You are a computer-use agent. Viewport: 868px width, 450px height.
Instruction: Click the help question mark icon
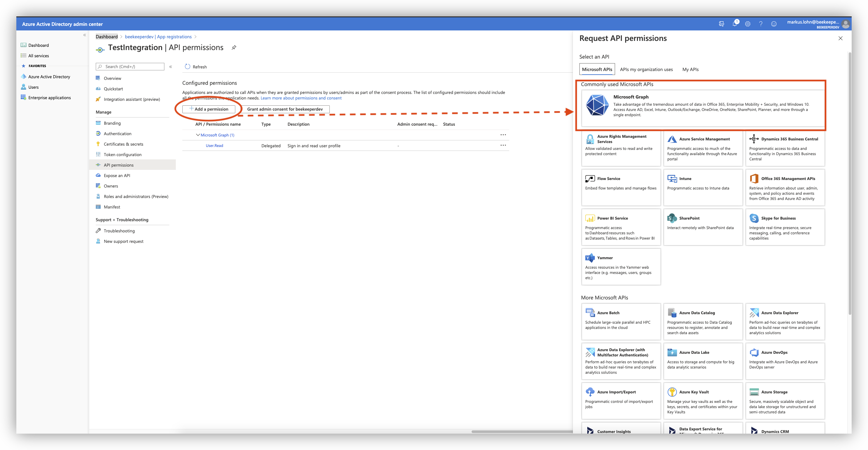click(760, 24)
